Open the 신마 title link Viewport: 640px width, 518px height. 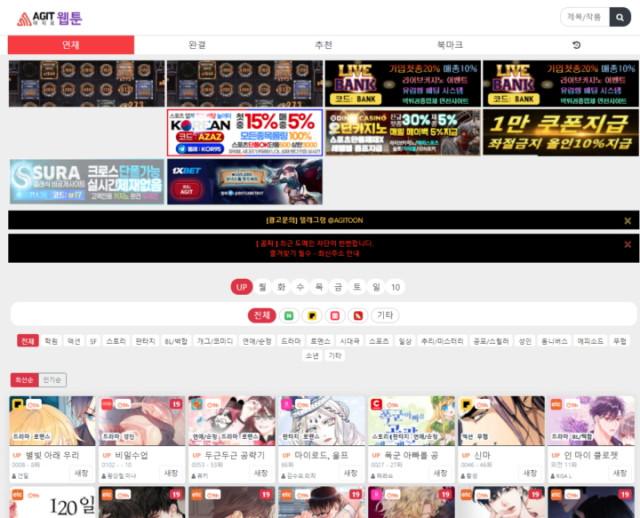pos(482,455)
